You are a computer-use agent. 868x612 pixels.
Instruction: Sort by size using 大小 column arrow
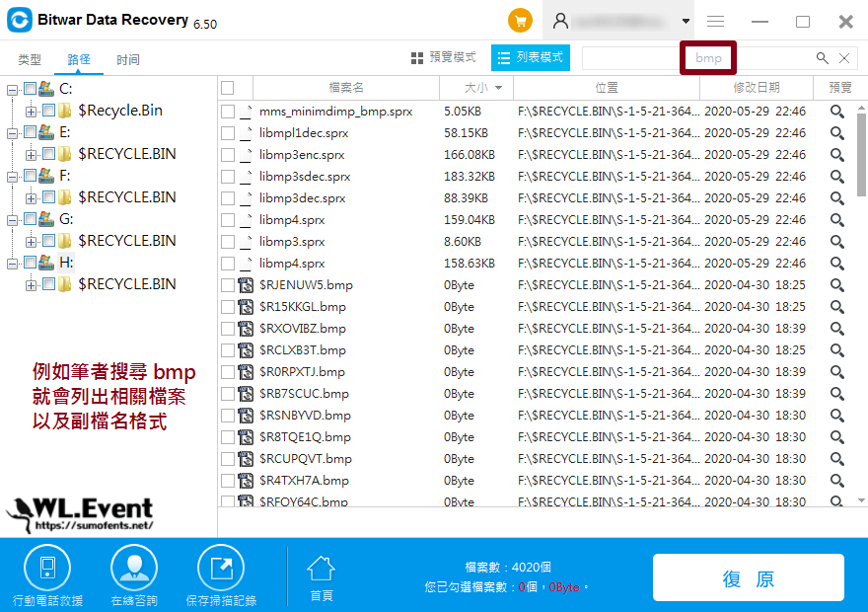(x=499, y=88)
